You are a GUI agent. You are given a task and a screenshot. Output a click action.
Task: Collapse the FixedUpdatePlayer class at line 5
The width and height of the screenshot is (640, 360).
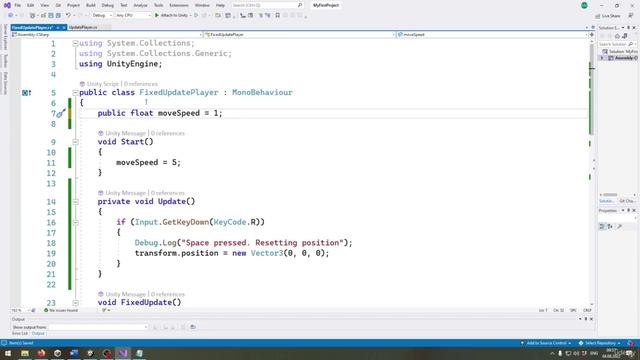click(76, 93)
